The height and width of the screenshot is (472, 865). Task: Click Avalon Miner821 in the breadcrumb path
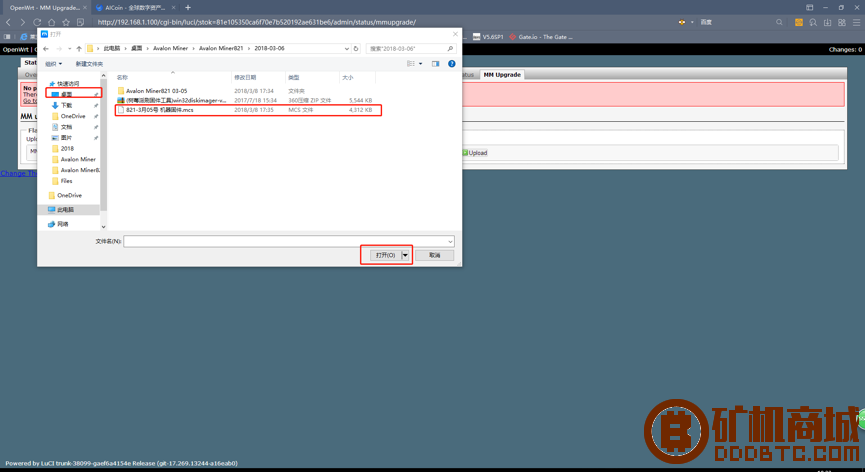[x=221, y=49]
